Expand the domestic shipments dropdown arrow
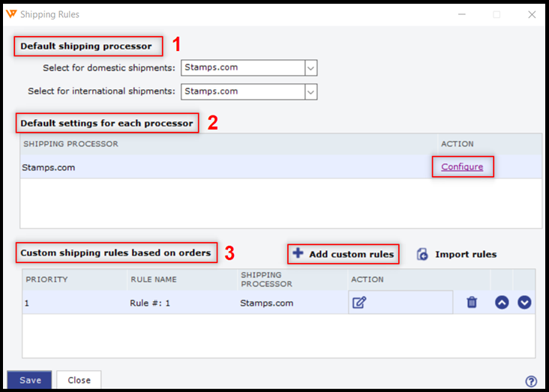This screenshot has height=392, width=549. pyautogui.click(x=311, y=67)
